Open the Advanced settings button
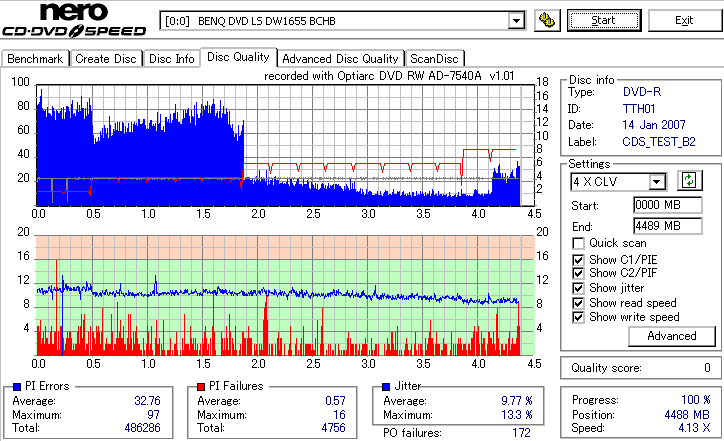 [x=672, y=336]
